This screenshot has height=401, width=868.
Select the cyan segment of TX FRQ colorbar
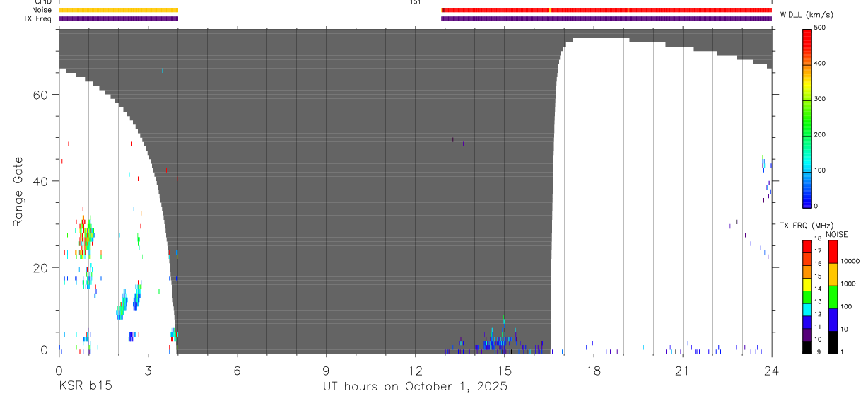coord(807,310)
